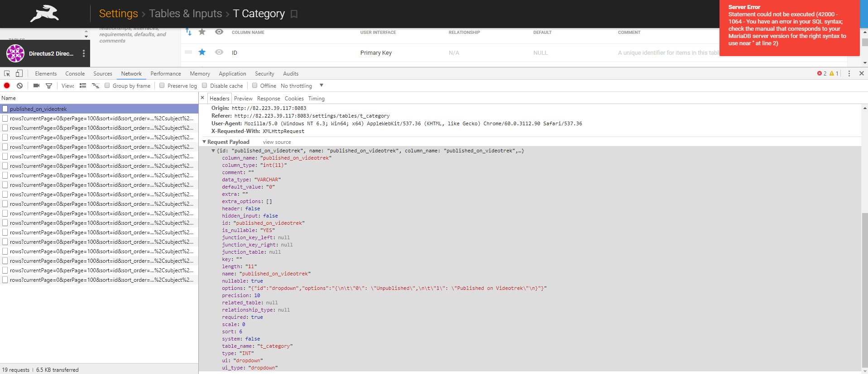Select published_on_videotrek network request

pos(99,109)
